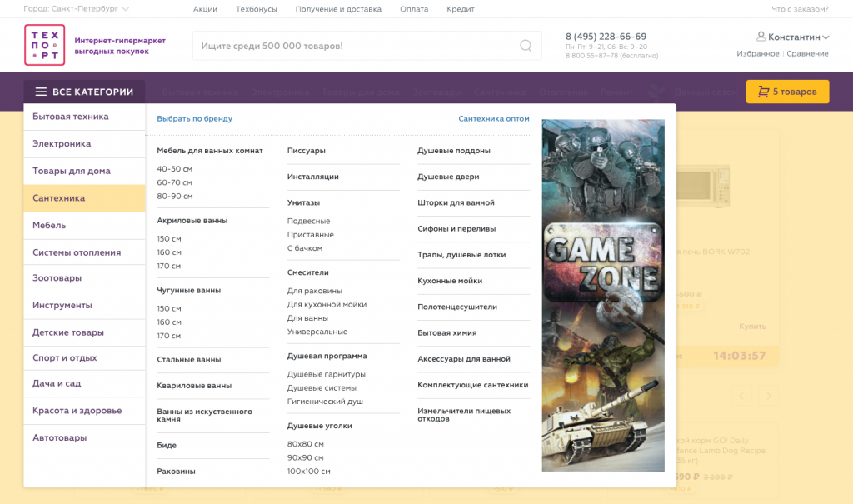Expand the Константин account dropdown arrow
Image resolution: width=853 pixels, height=504 pixels.
tap(826, 37)
